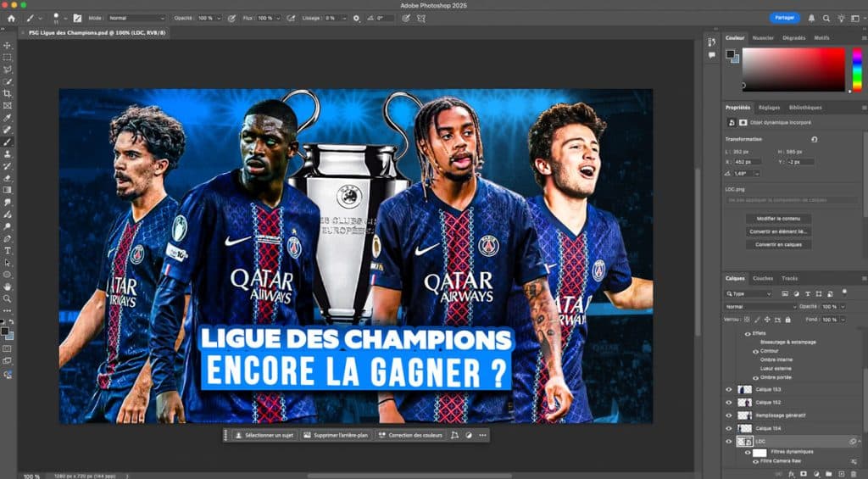Open the layer blend mode Normal dropdown

(760, 306)
